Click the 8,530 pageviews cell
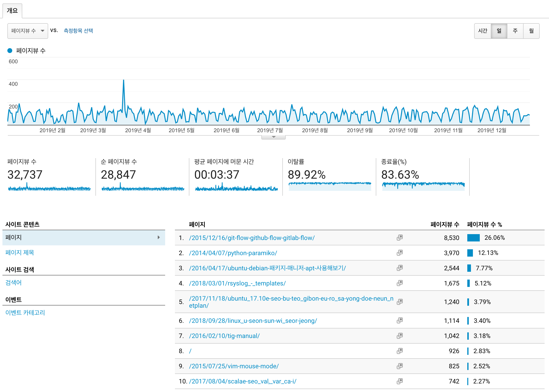The width and height of the screenshot is (549, 392). 452,238
